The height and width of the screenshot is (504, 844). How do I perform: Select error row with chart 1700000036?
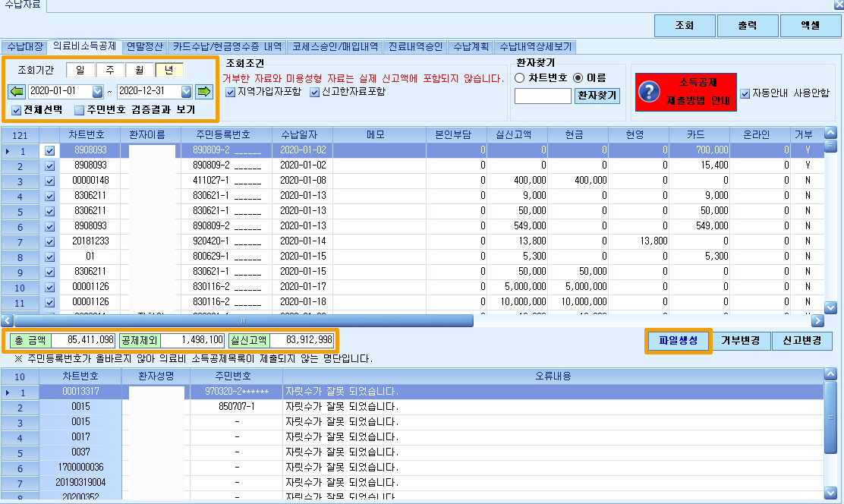(412, 468)
